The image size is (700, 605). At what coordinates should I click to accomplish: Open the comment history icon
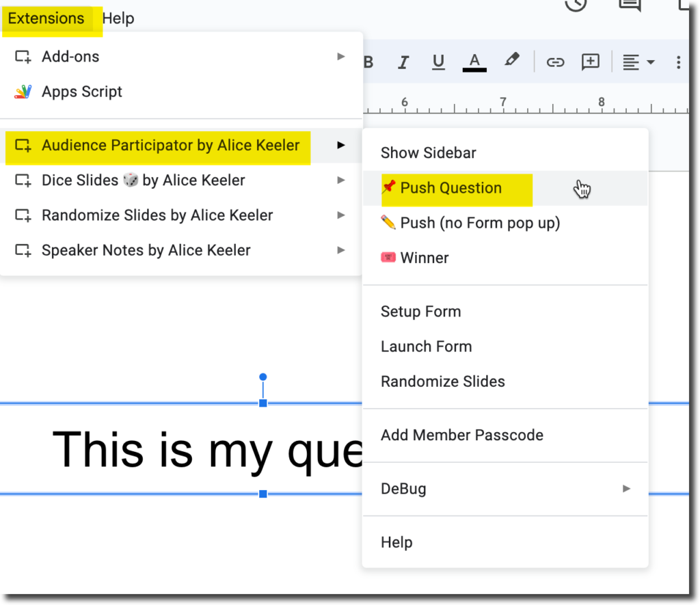click(630, 5)
